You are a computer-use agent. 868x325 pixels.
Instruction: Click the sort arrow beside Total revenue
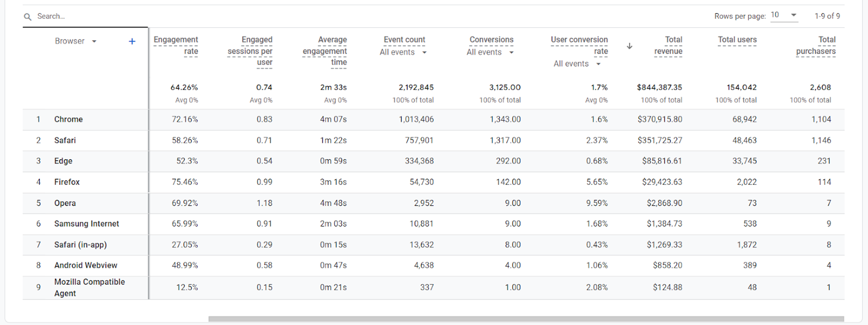(629, 46)
